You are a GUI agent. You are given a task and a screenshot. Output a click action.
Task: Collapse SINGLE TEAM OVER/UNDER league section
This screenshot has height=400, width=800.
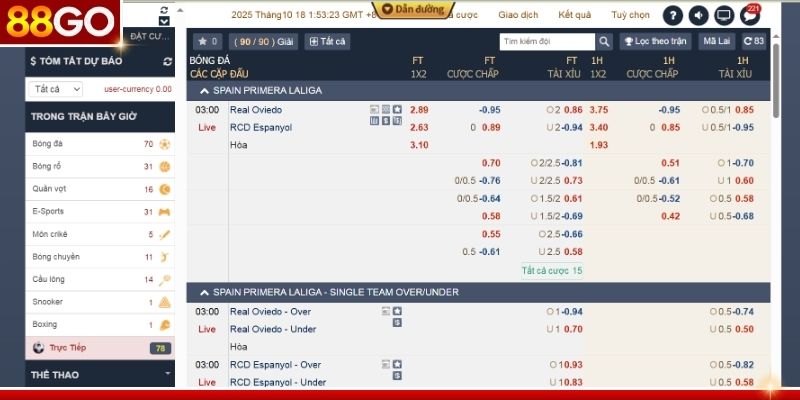[x=204, y=292]
